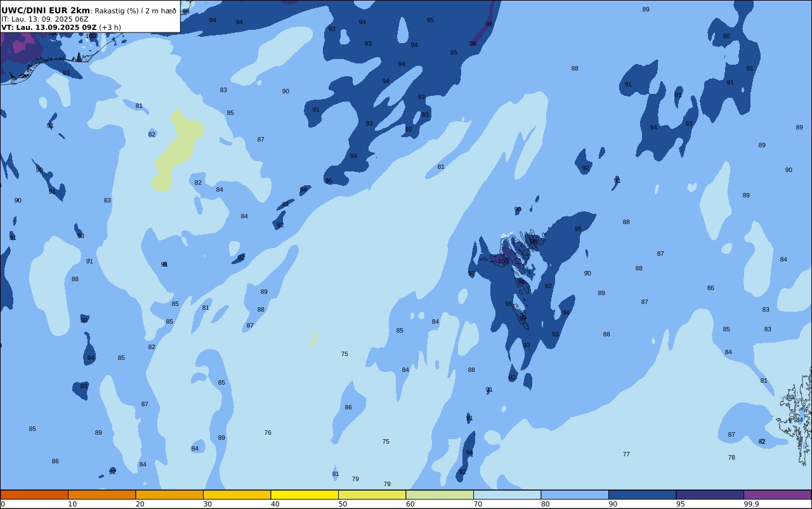This screenshot has width=812, height=509.
Task: Click the '78' humidity value on map
Action: [731, 458]
